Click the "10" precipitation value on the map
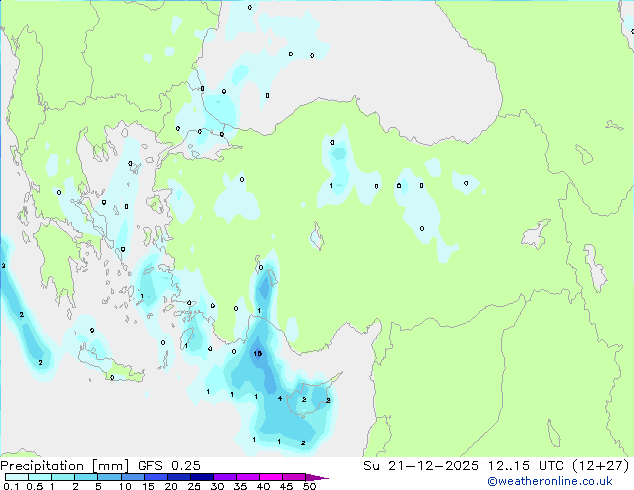634x490 pixels. (258, 354)
